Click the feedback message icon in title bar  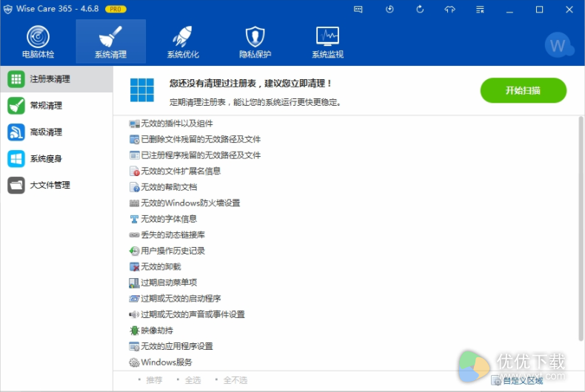click(358, 10)
